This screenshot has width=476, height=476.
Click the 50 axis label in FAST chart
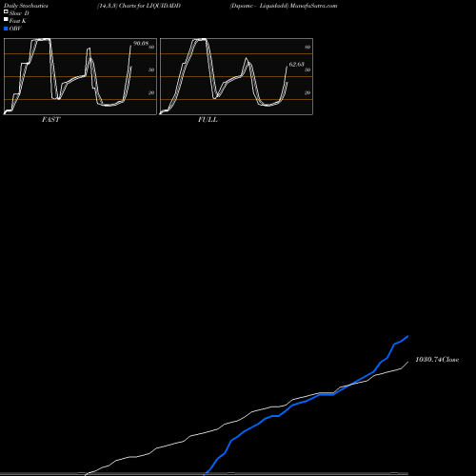click(151, 69)
